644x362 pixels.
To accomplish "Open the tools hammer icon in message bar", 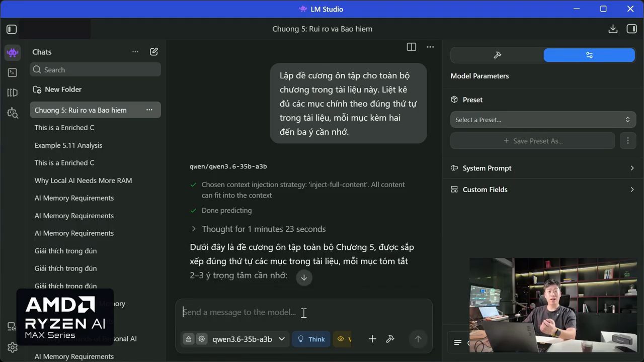I will click(390, 339).
